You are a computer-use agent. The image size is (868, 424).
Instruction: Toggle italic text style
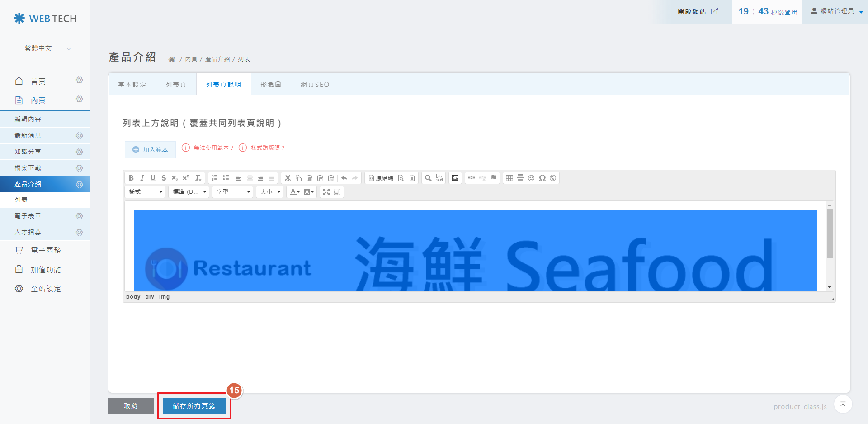[x=142, y=178]
